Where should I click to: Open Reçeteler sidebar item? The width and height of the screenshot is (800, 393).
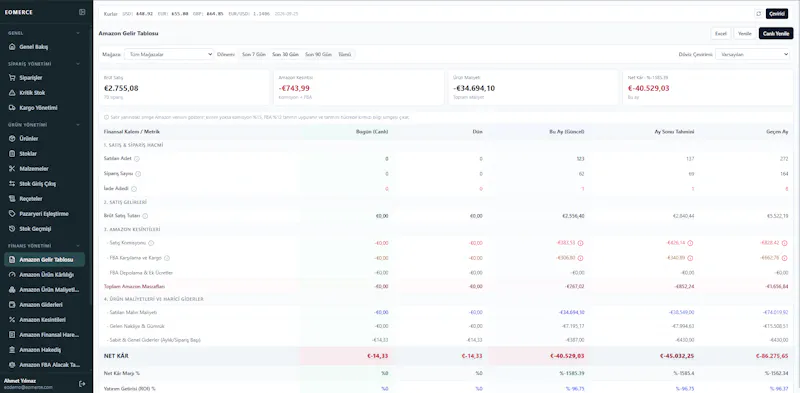coord(44,199)
